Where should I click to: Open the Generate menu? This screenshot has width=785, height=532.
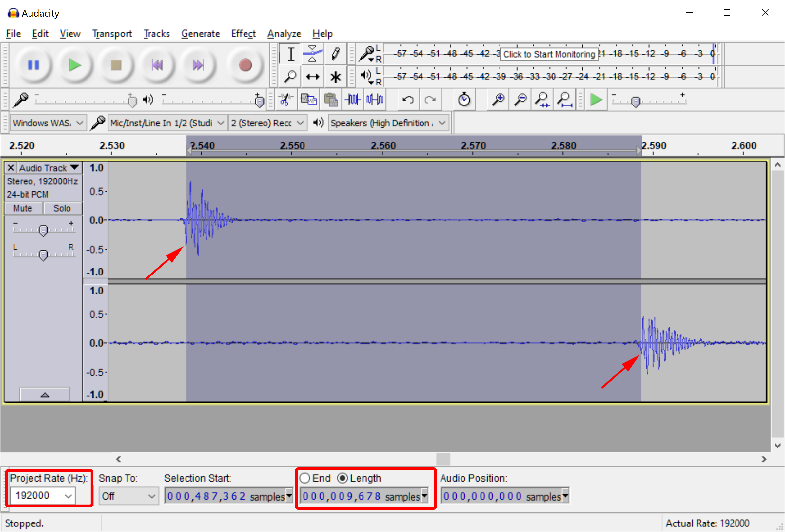pyautogui.click(x=201, y=34)
